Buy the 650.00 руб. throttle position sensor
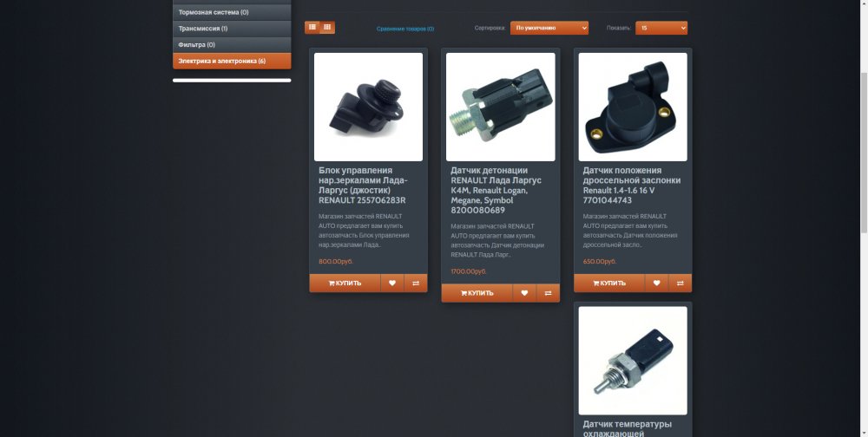 (609, 284)
